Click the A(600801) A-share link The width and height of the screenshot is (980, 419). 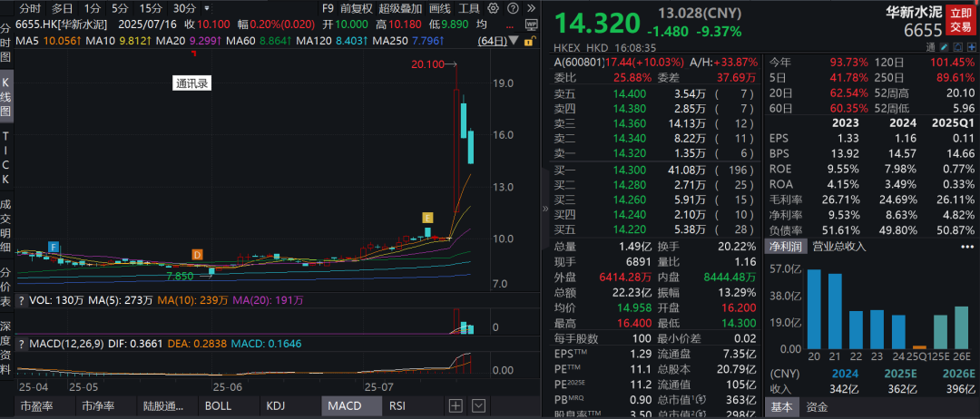coord(578,63)
